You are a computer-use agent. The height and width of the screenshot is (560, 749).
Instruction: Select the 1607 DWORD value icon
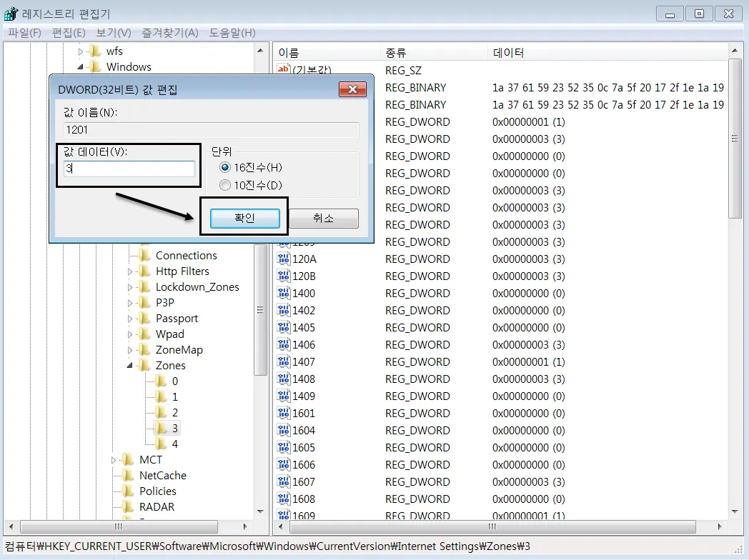(x=284, y=482)
